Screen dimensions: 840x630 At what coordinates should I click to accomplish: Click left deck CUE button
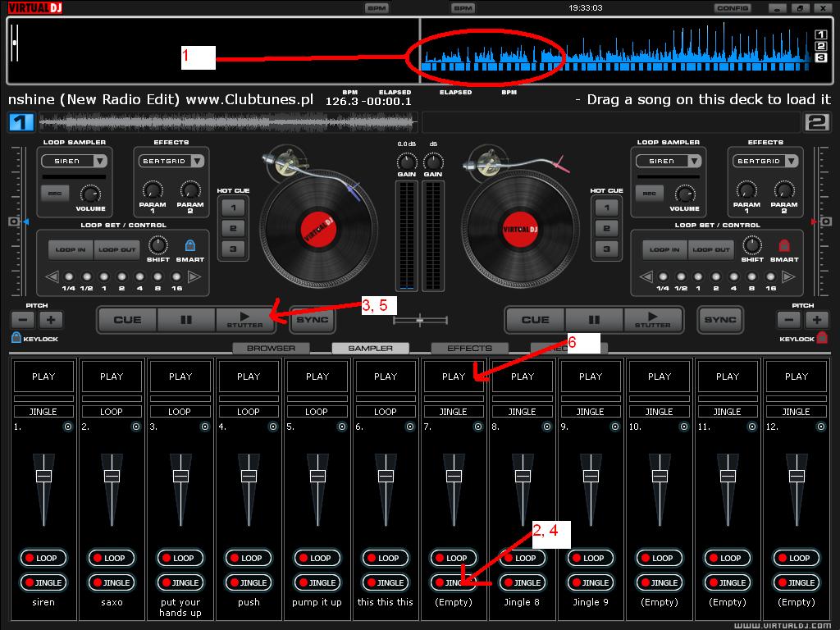pyautogui.click(x=127, y=320)
